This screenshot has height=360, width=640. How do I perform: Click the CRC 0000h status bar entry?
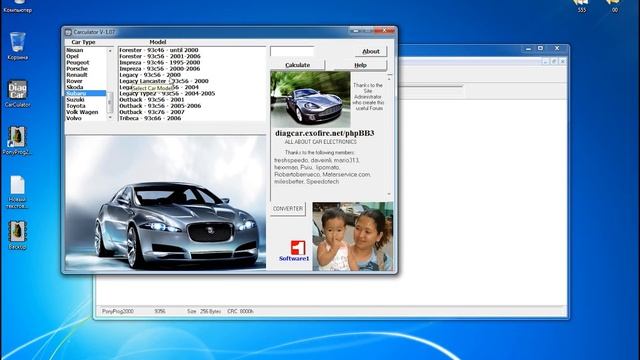(x=240, y=311)
